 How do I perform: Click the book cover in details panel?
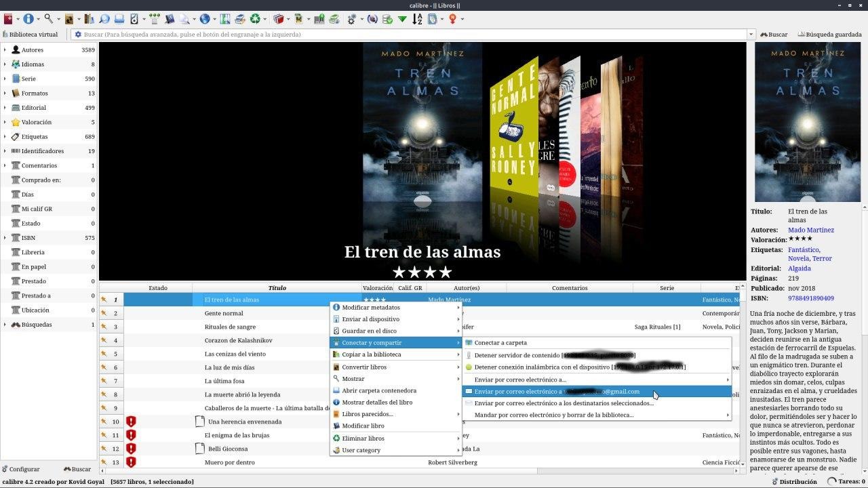tap(807, 122)
